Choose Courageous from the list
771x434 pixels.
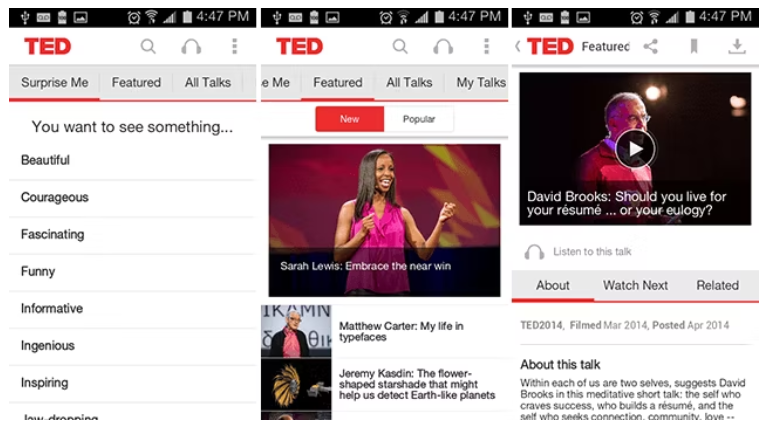pos(133,198)
